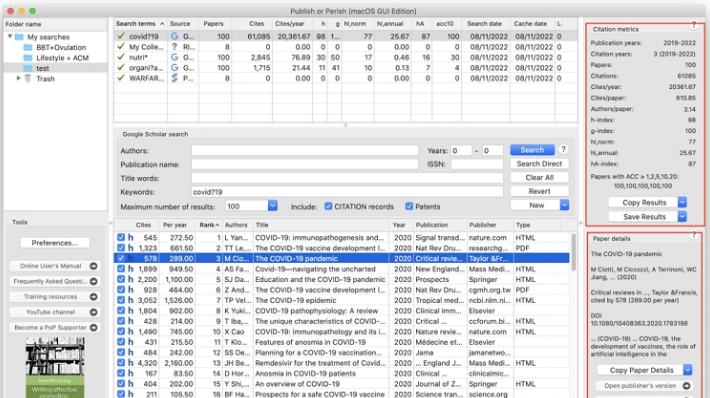The width and height of the screenshot is (710, 398).
Task: Click the green checkmark of the WARFAR... search
Action: coord(120,77)
